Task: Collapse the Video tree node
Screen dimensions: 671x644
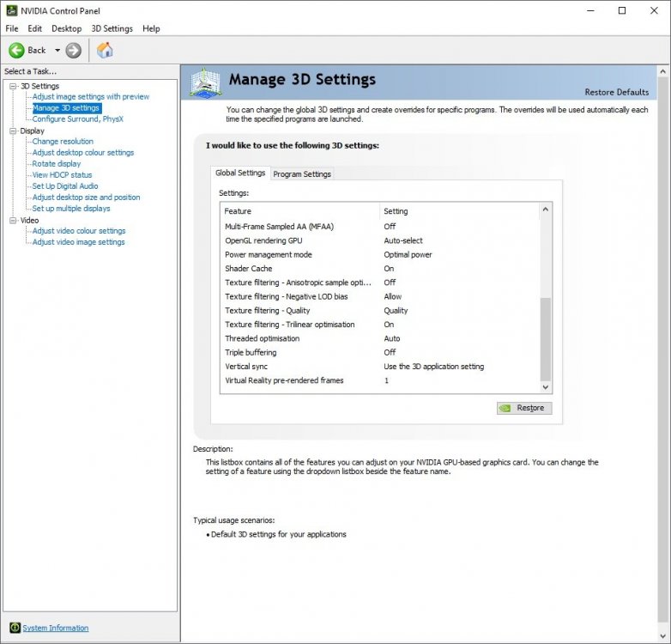Action: pyautogui.click(x=13, y=220)
